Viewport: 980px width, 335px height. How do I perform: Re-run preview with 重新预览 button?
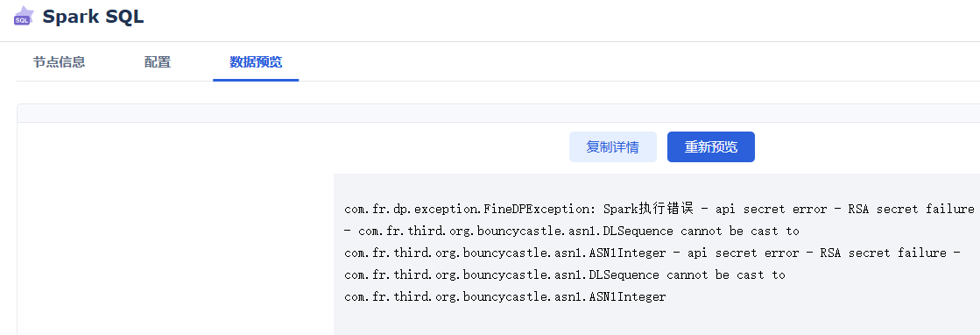pyautogui.click(x=710, y=147)
